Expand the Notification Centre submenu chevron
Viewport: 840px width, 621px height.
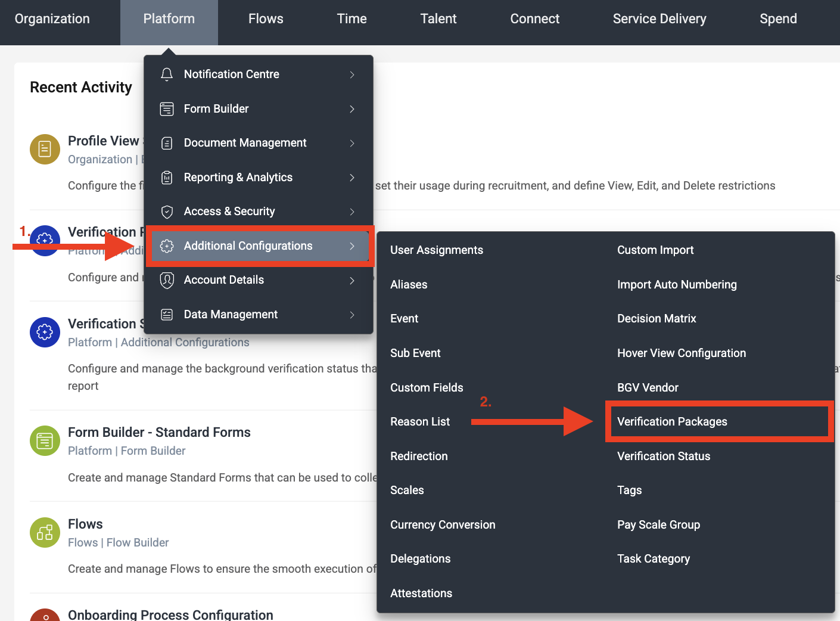pos(352,74)
